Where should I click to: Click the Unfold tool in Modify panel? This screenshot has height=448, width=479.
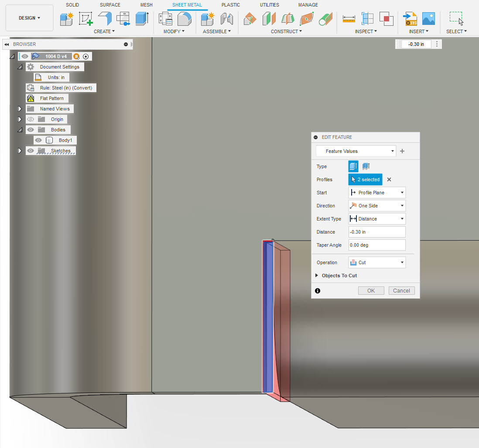coord(184,18)
